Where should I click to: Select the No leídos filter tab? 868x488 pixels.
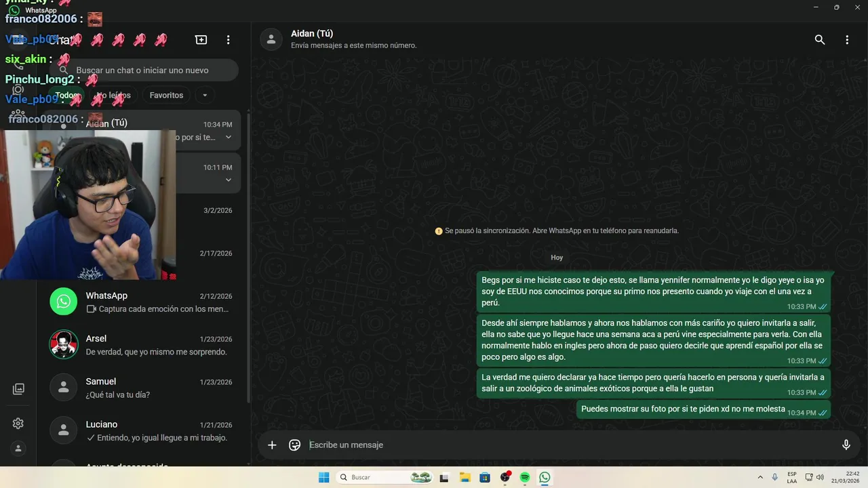[x=113, y=96]
